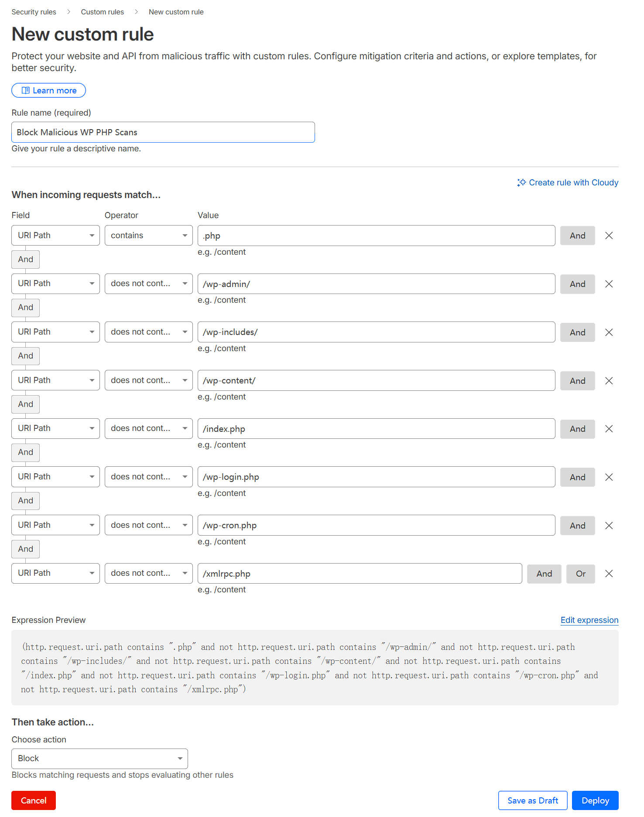Click the Learn more button

(48, 90)
